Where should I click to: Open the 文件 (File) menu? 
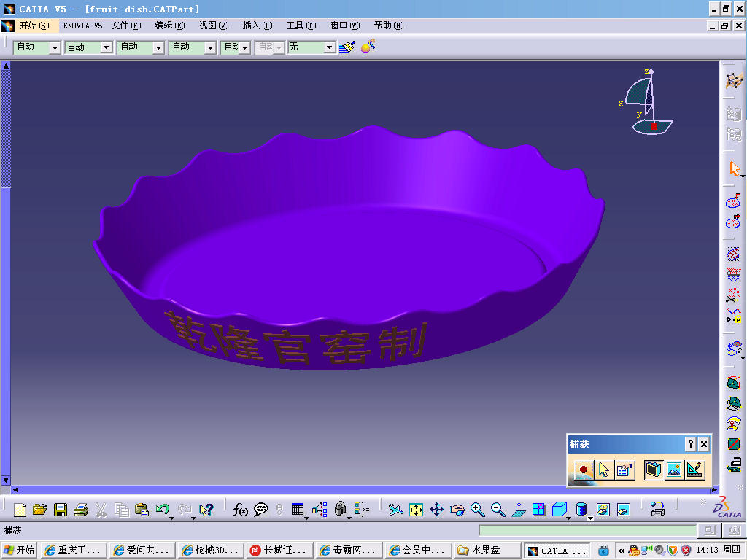coord(126,26)
